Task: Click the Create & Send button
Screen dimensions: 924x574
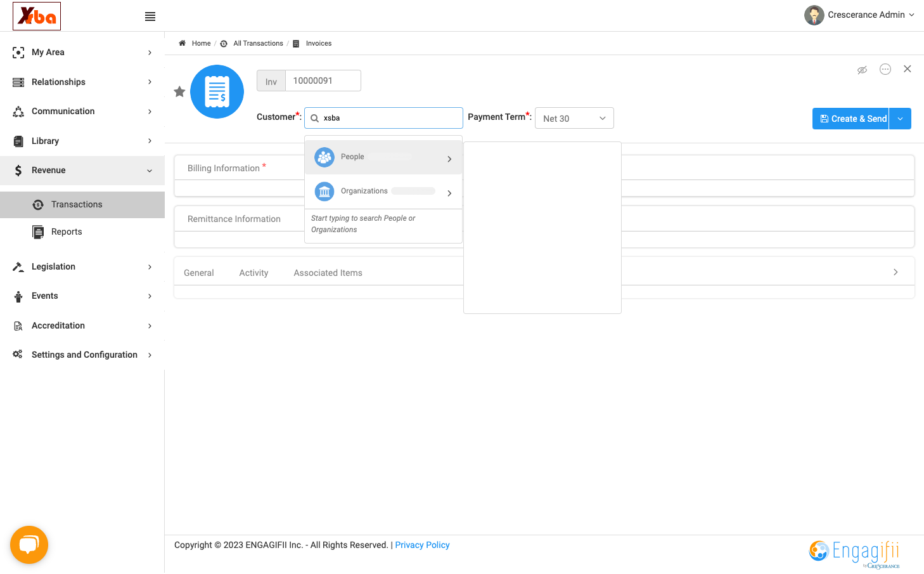Action: tap(850, 119)
